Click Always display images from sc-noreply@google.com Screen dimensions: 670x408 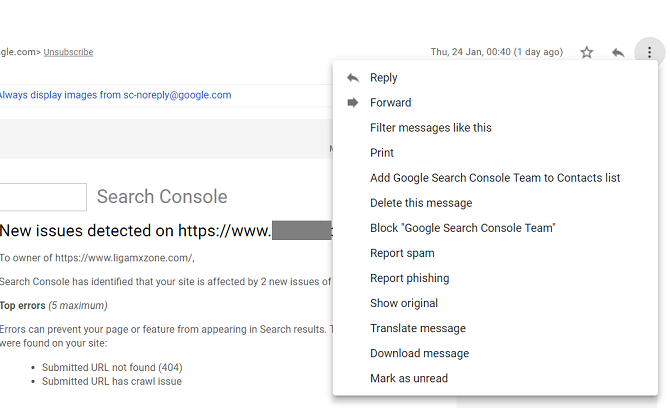point(115,95)
